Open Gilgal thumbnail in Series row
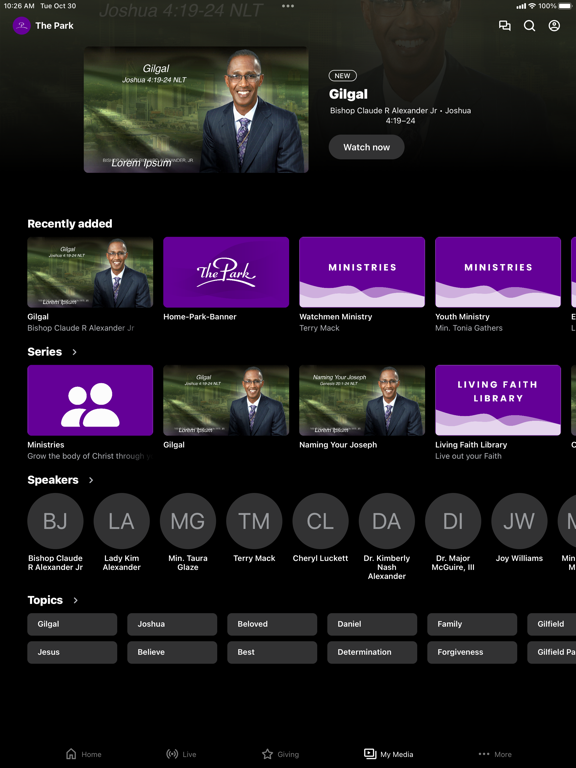 pyautogui.click(x=226, y=400)
